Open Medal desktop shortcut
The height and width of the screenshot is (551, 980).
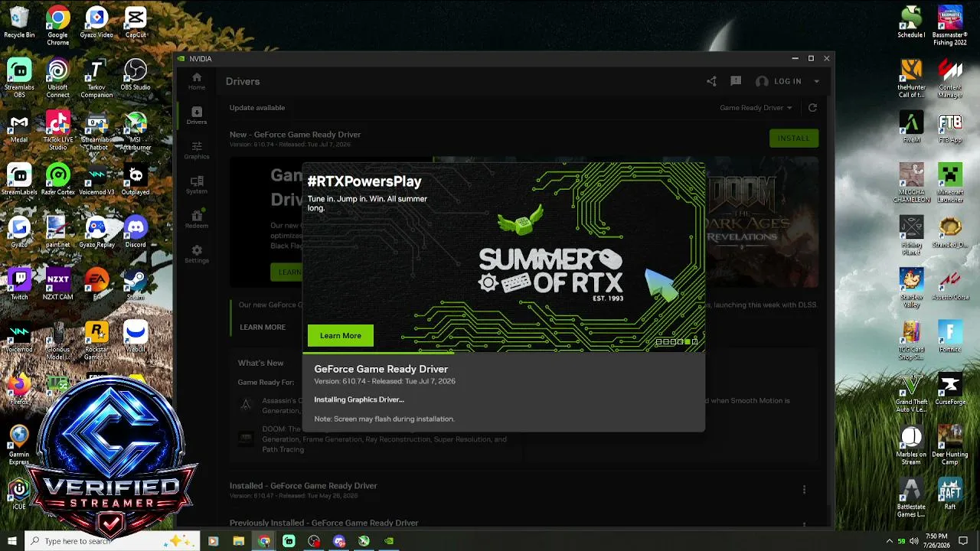(x=19, y=127)
